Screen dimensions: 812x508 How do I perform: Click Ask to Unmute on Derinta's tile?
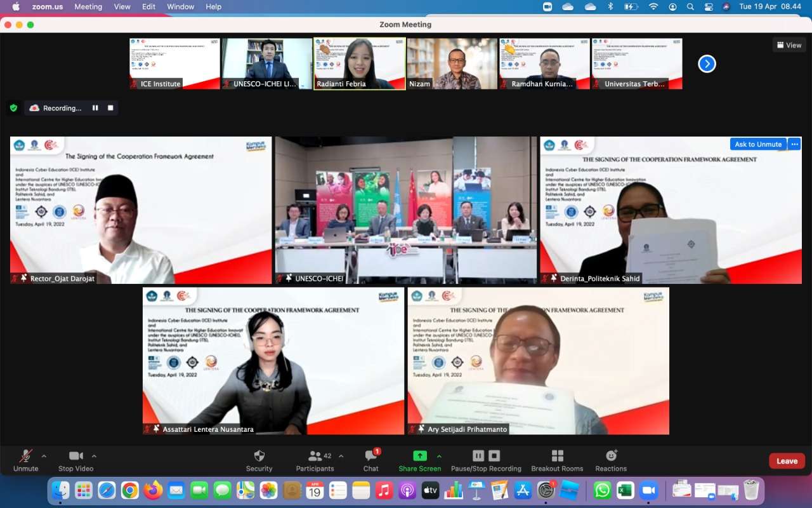(x=758, y=144)
